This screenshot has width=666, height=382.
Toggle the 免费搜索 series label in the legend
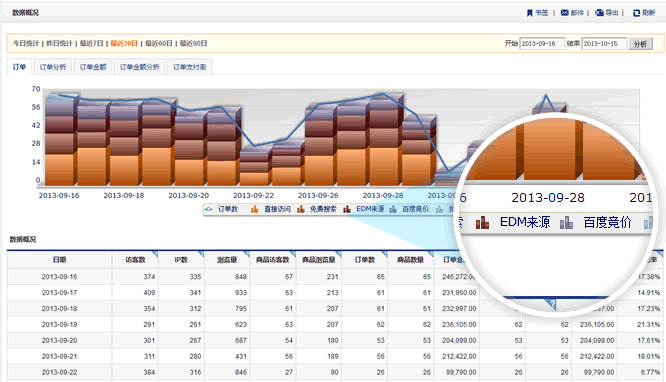tap(323, 209)
